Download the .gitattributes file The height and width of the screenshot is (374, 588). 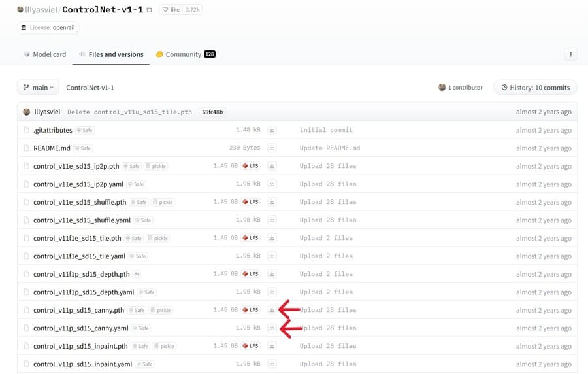click(272, 130)
